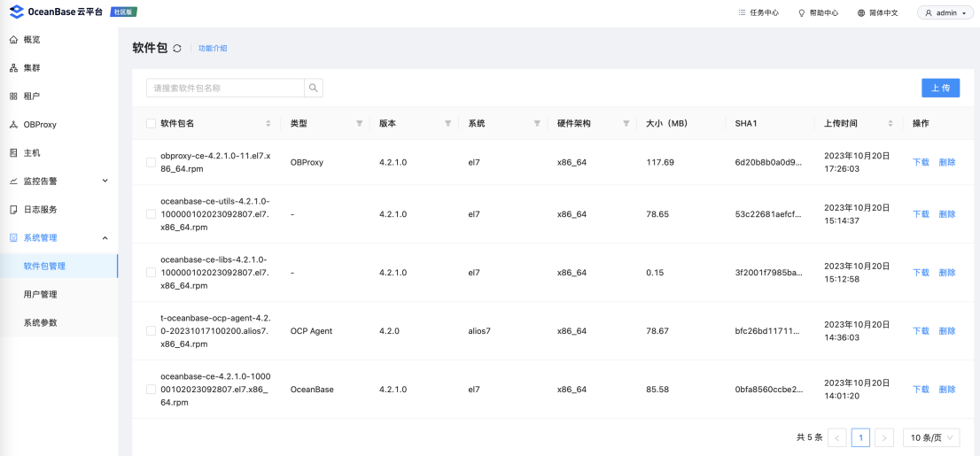Click the 租户 tenant icon in sidebar

14,97
